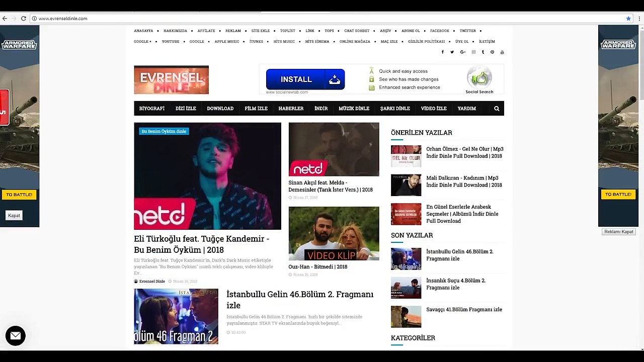
Task: Open the Sinan Akçıl Demesinler thumbnail
Action: (x=334, y=149)
